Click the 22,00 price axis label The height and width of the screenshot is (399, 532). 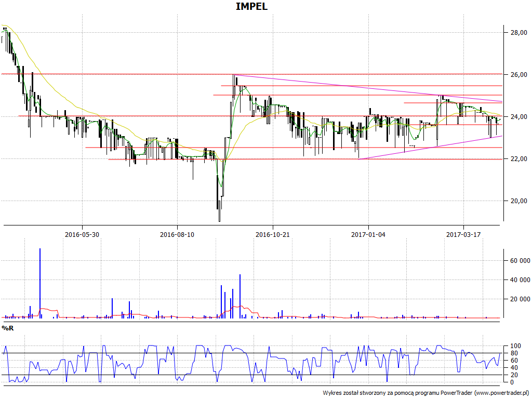519,159
